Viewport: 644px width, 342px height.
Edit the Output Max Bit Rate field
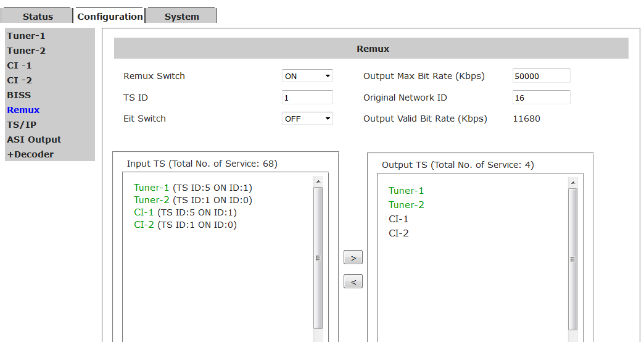click(541, 76)
